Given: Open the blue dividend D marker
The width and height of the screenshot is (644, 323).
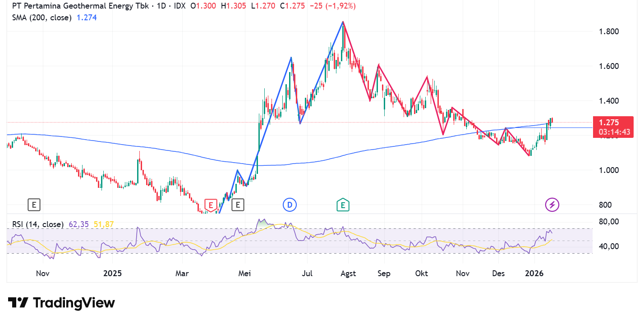Looking at the screenshot, I should pyautogui.click(x=290, y=205).
